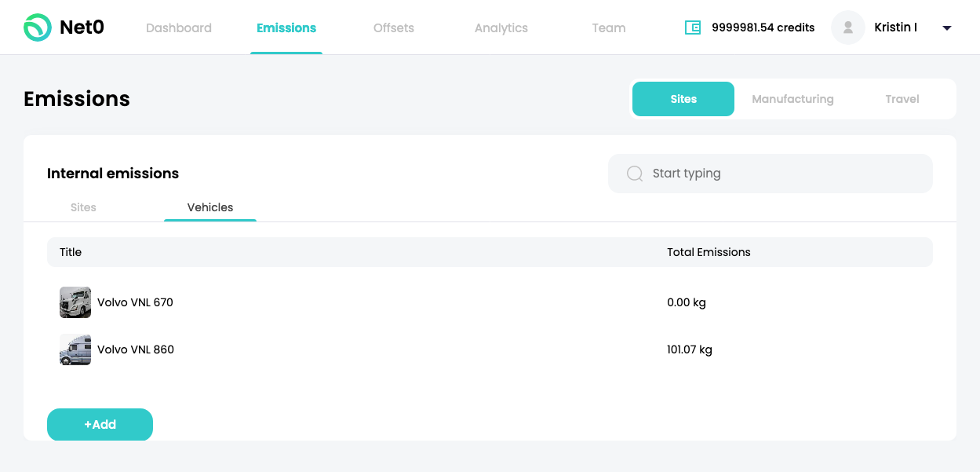Go to the Offsets nav item
The height and width of the screenshot is (472, 980).
point(394,28)
